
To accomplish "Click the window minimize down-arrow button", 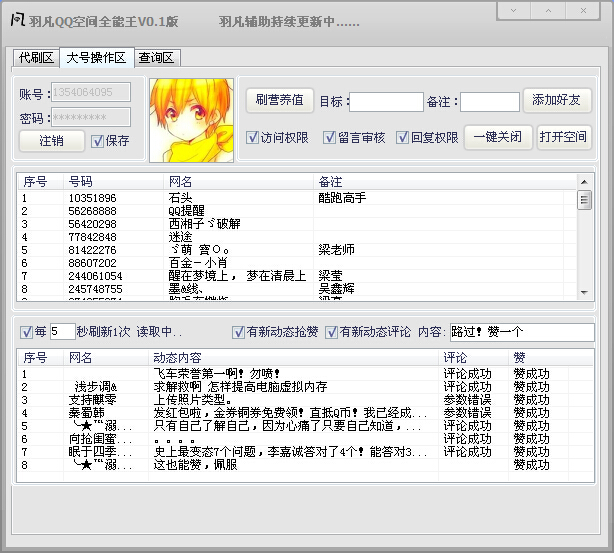I will 513,11.
